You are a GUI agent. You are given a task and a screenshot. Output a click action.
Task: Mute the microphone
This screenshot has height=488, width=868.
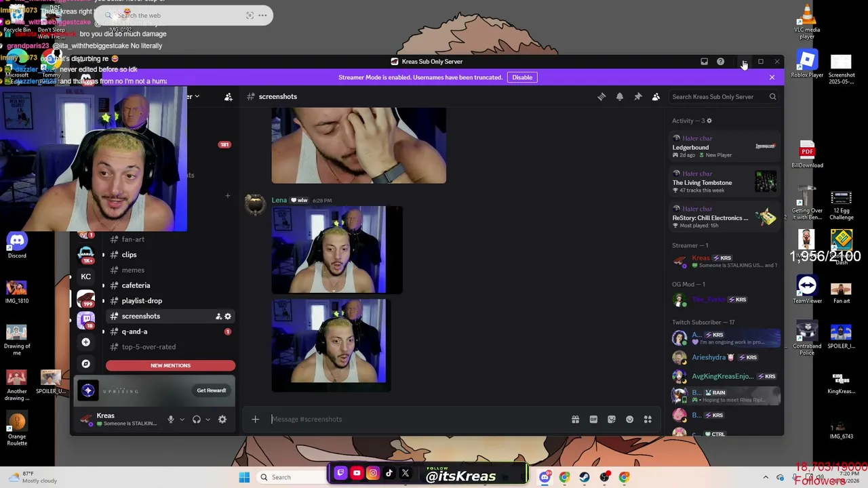tap(171, 420)
